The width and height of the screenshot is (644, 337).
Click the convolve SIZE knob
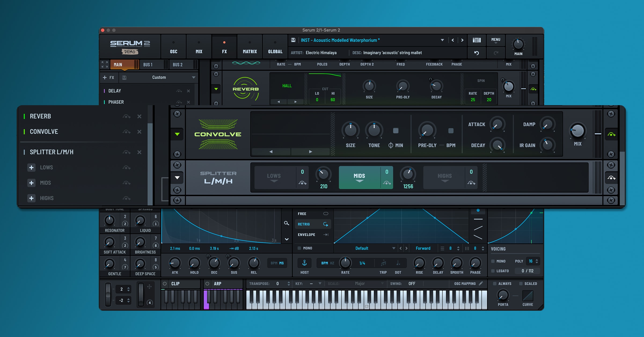click(x=350, y=130)
